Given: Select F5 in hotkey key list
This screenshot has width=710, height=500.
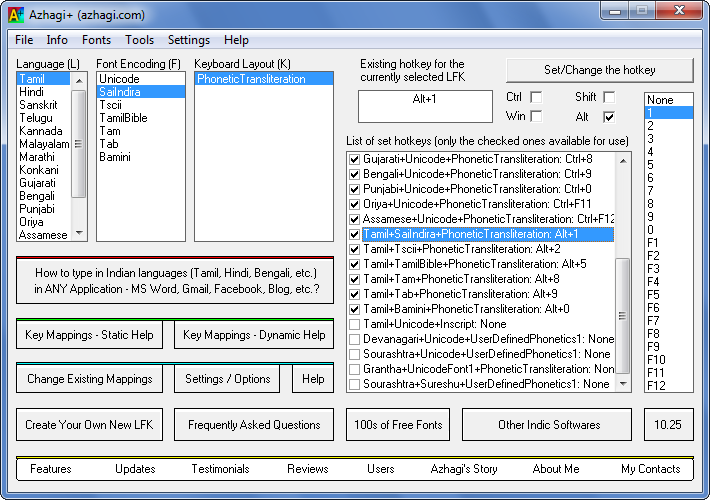Looking at the screenshot, I should 669,295.
